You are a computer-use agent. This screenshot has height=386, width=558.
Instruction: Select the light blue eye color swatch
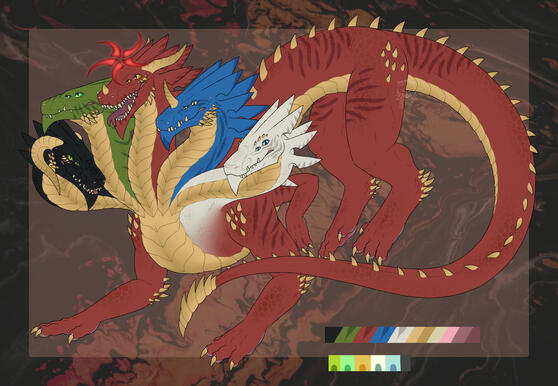pos(393,363)
